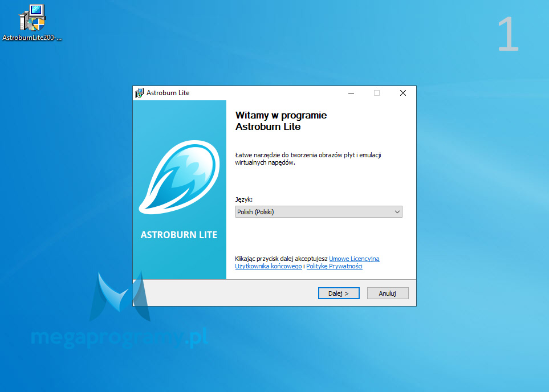Viewport: 549px width, 392px height.
Task: Click the Anuluj button
Action: (388, 293)
